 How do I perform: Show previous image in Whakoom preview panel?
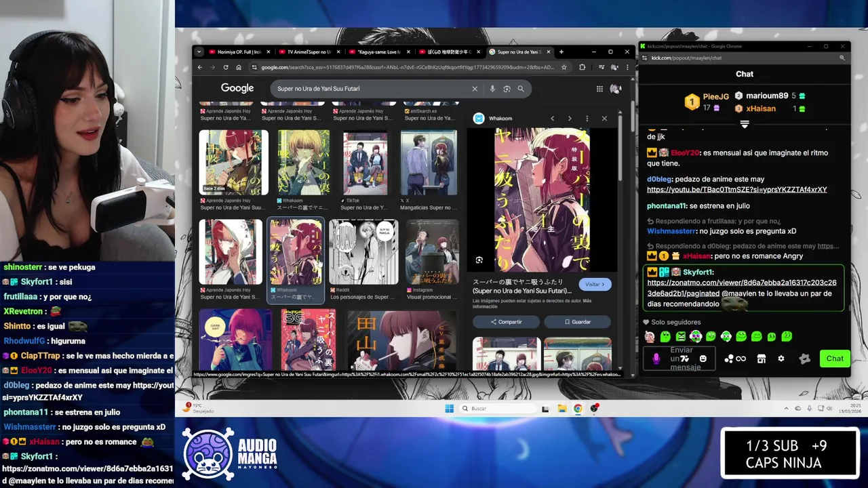pyautogui.click(x=553, y=119)
